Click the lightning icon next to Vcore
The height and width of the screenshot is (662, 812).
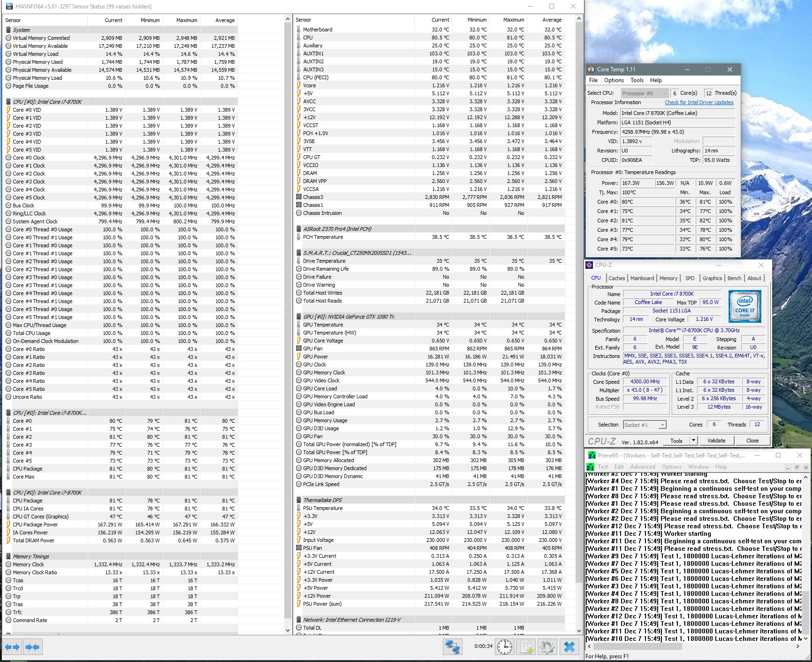click(299, 85)
